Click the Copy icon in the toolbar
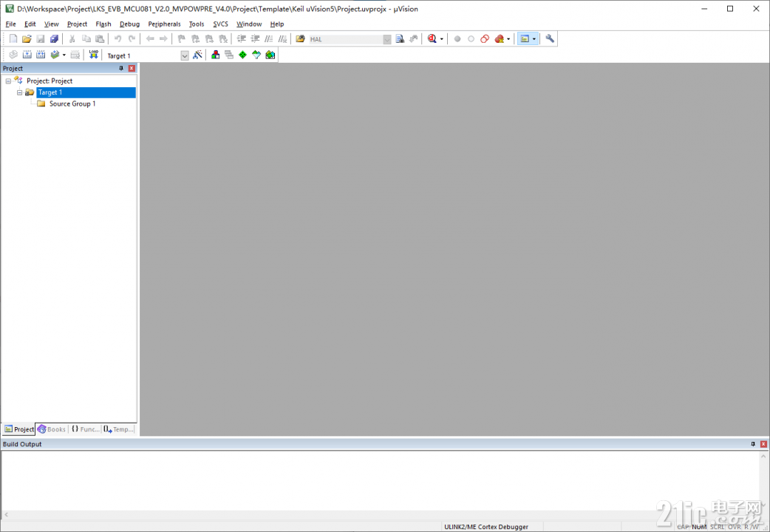Screen dimensions: 770x532 (x=86, y=39)
